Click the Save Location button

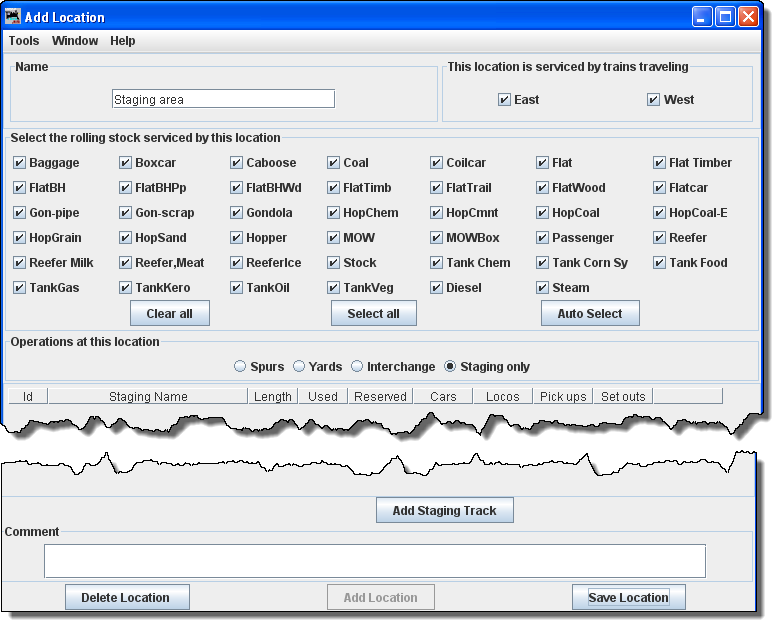628,598
